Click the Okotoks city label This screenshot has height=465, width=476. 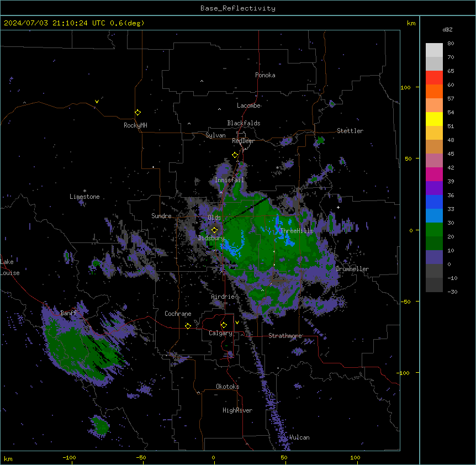click(x=228, y=387)
